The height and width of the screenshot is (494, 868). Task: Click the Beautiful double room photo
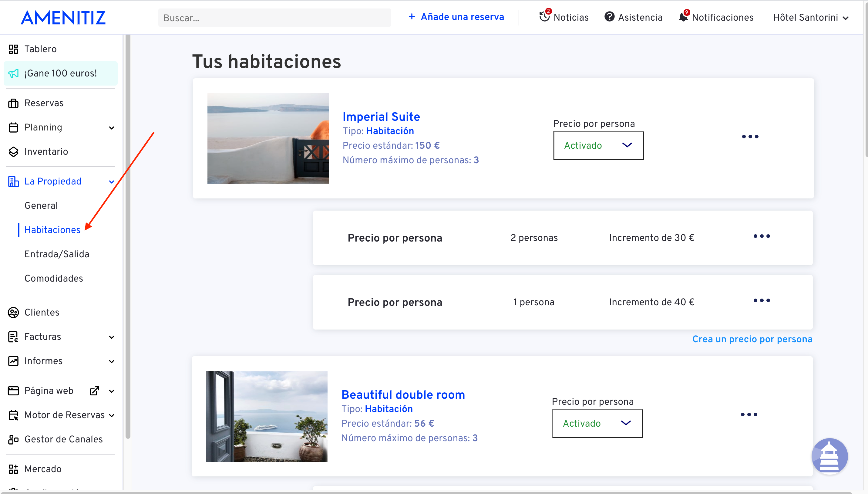tap(267, 416)
